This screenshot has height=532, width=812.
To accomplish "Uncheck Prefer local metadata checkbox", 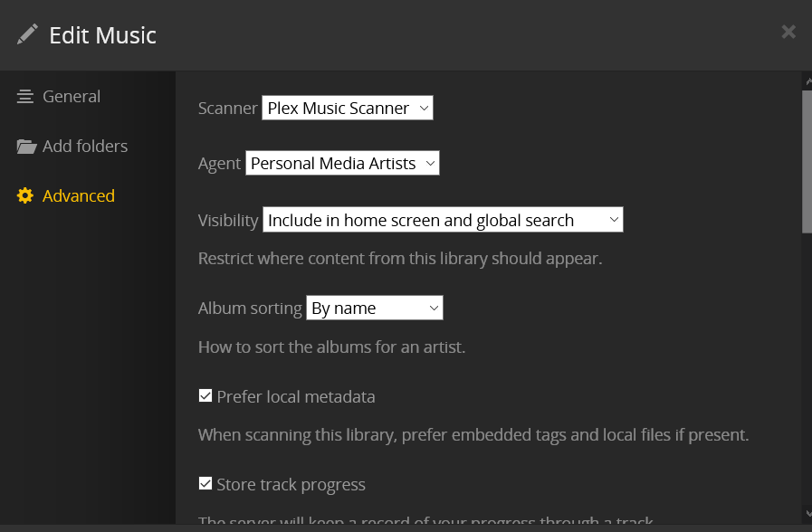I will coord(205,395).
